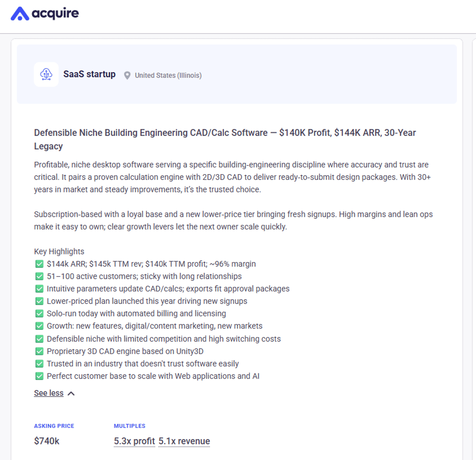Screen dimensions: 476x460
Task: Click the chevron arrow next to See less
Action: (71, 393)
